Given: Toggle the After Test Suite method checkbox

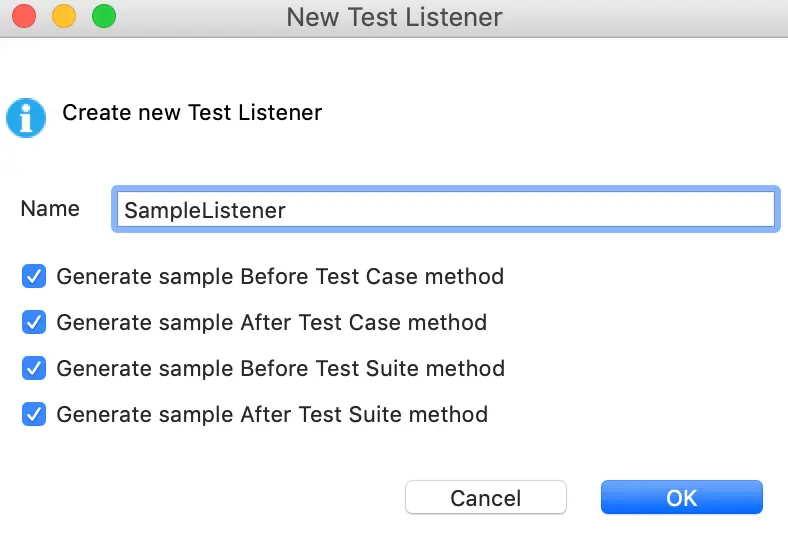Looking at the screenshot, I should 34,414.
